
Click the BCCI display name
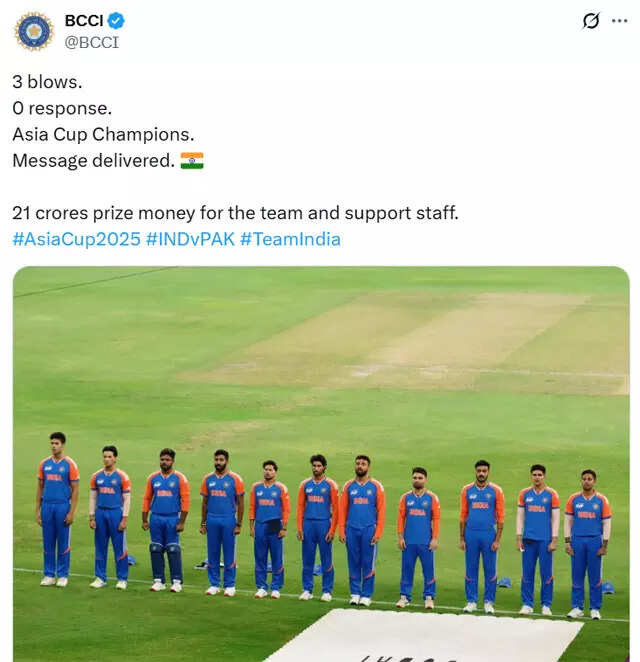pos(84,21)
